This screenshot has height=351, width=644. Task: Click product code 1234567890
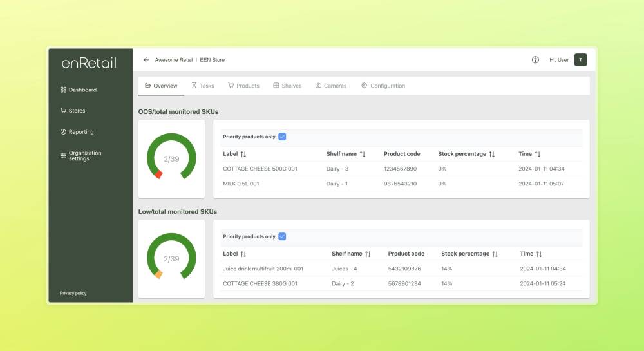[400, 169]
